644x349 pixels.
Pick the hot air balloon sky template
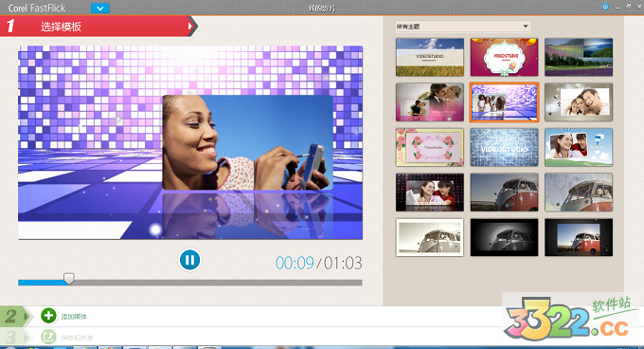tap(579, 147)
